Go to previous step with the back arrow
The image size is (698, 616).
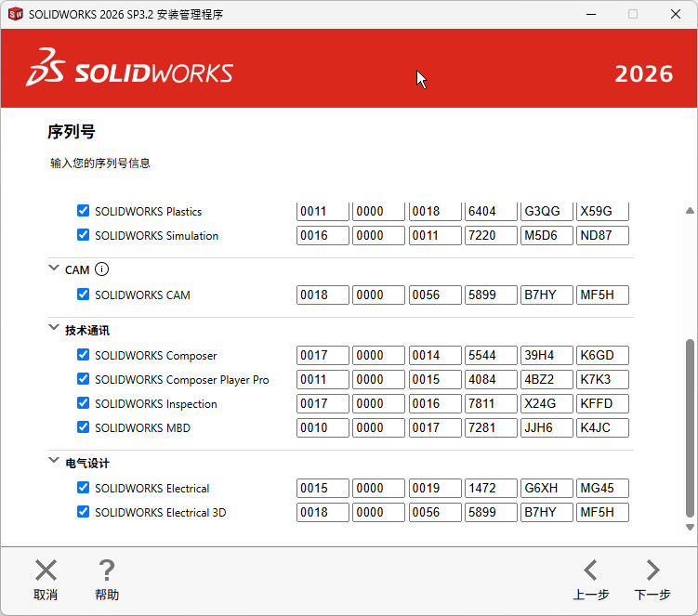pyautogui.click(x=591, y=570)
